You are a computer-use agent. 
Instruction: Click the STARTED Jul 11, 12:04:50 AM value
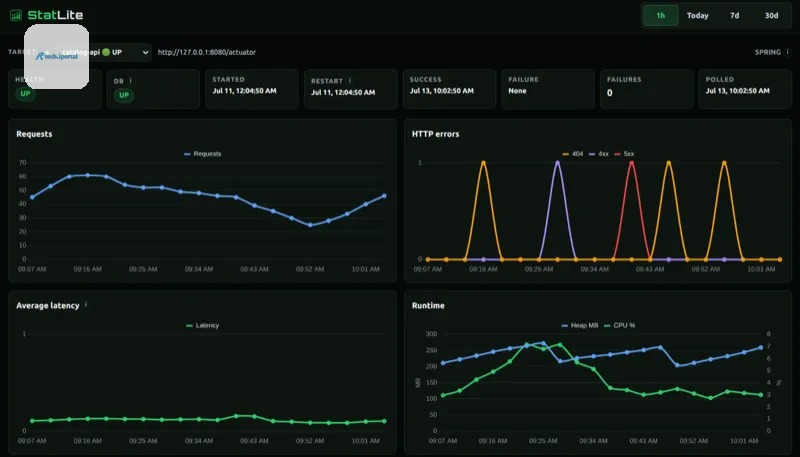(244, 91)
